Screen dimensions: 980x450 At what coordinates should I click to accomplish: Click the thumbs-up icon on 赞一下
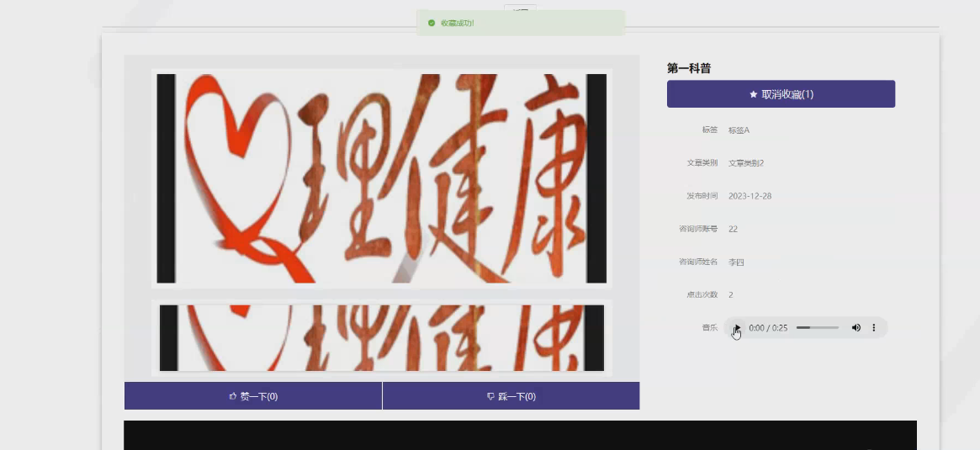[233, 395]
